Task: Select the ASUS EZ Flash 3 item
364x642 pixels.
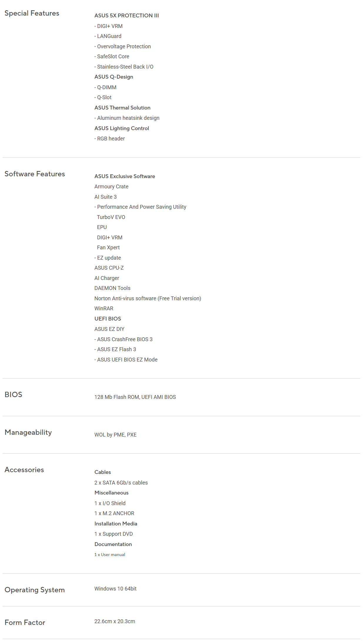Action: 115,349
